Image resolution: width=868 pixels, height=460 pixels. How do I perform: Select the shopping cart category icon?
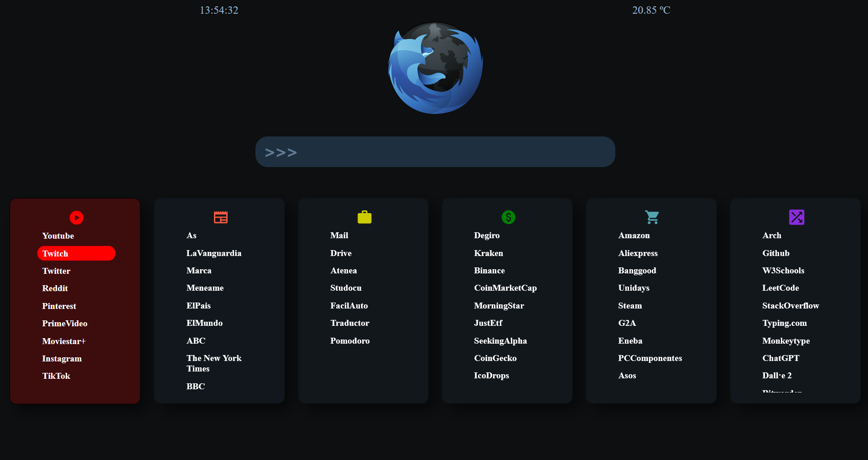(x=652, y=218)
